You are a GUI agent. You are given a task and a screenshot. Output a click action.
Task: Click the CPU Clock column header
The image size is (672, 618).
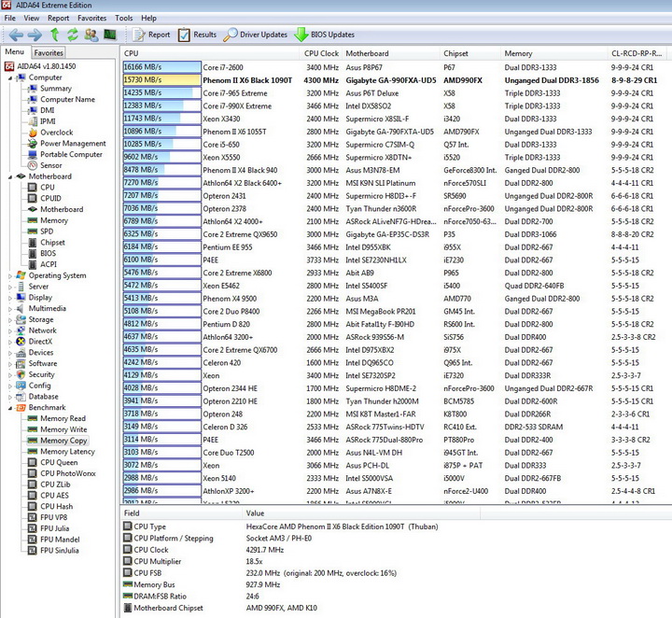pyautogui.click(x=322, y=53)
